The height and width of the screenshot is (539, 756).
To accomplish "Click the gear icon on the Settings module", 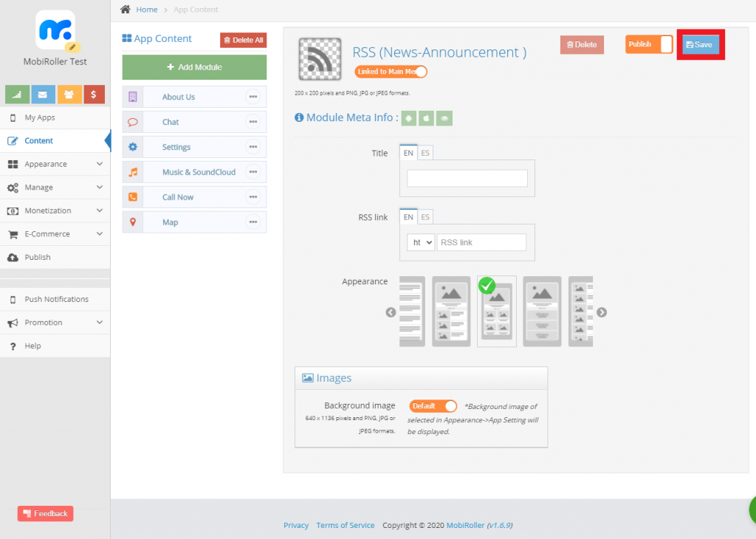I will 133,147.
